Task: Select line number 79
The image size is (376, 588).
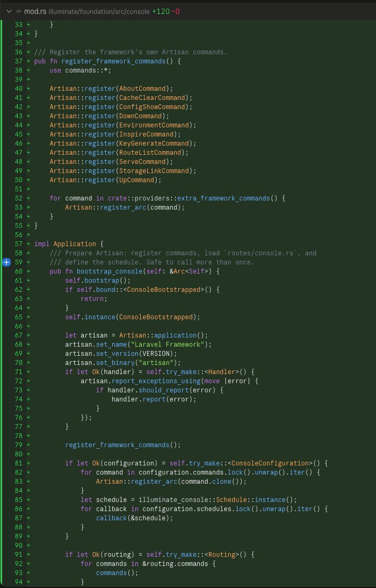Action: [x=18, y=444]
